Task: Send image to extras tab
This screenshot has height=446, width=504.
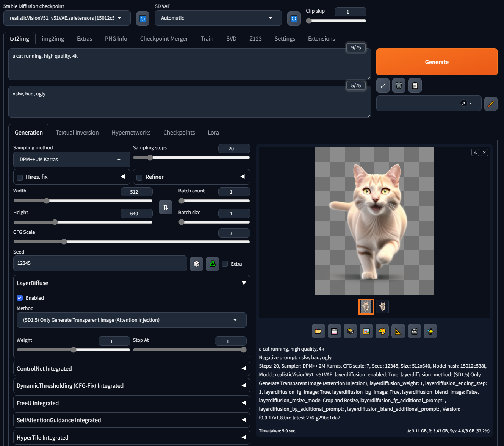Action: point(398,331)
